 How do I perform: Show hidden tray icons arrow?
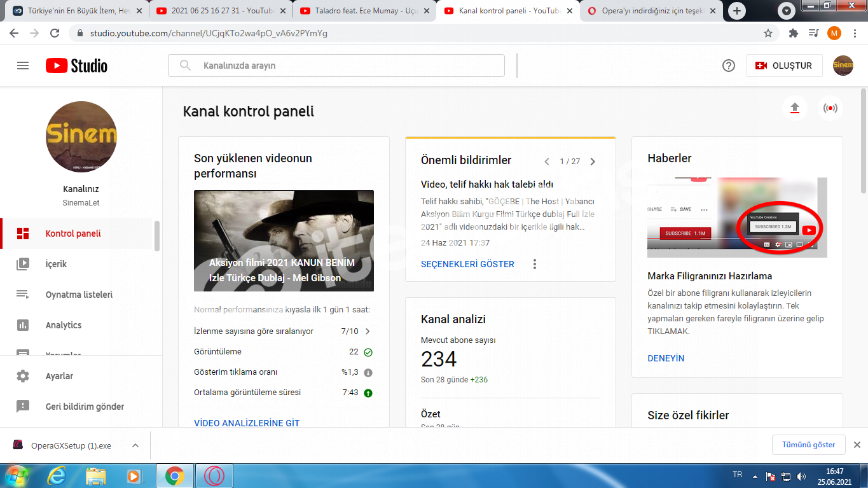tap(755, 475)
